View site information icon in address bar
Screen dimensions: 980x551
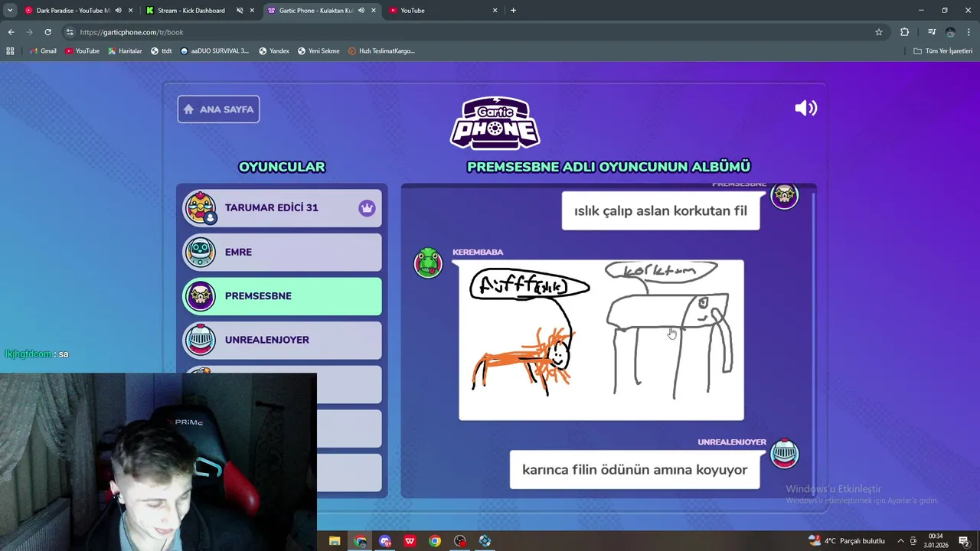point(70,32)
